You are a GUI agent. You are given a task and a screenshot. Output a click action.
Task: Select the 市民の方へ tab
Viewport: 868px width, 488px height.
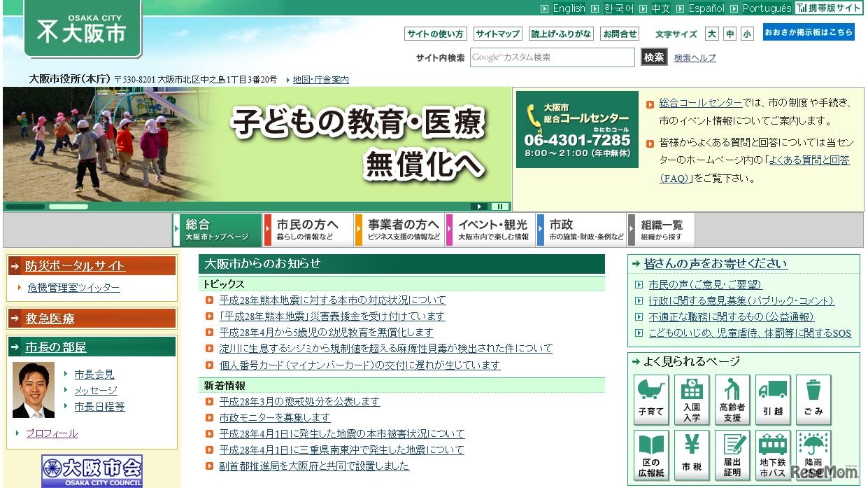tap(308, 230)
